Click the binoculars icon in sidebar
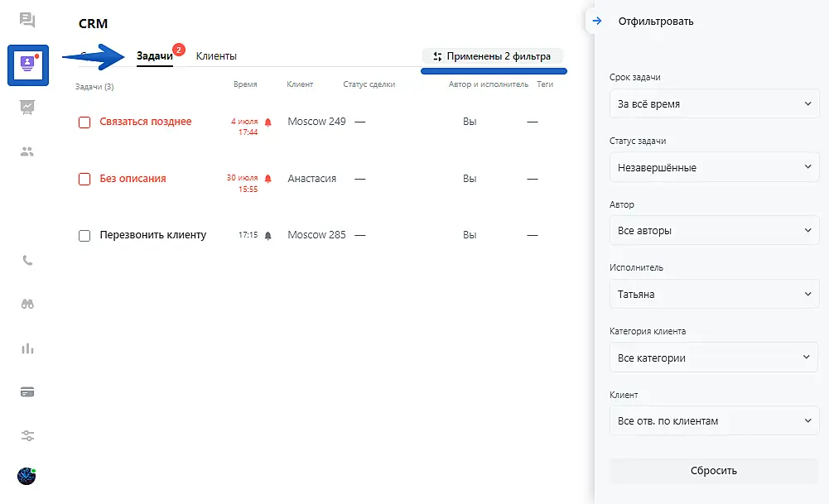Screen dimensions: 829x504 [27, 304]
